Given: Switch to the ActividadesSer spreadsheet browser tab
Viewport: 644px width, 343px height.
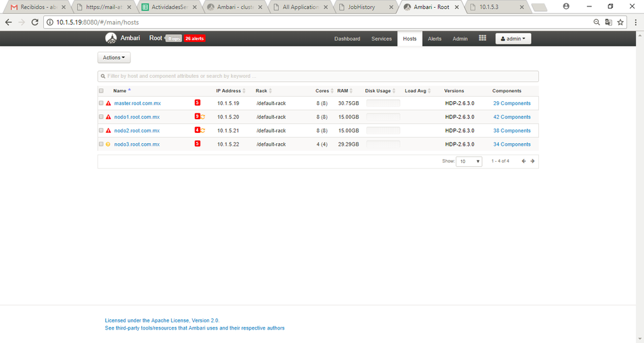Looking at the screenshot, I should coord(169,7).
